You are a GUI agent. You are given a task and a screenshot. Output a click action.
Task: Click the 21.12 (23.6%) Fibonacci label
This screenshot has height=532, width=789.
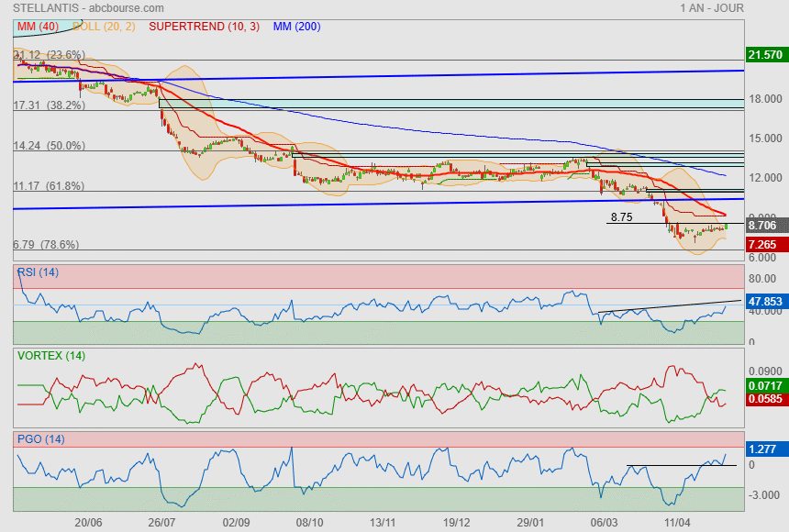[x=50, y=54]
